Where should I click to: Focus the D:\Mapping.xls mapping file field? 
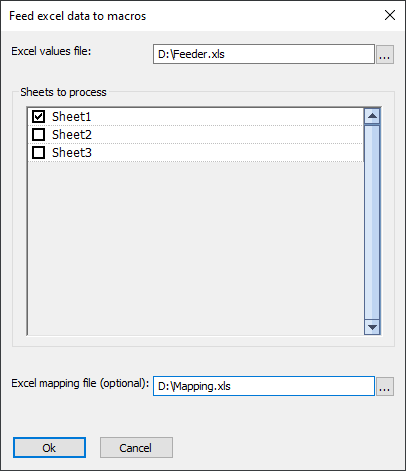click(264, 386)
